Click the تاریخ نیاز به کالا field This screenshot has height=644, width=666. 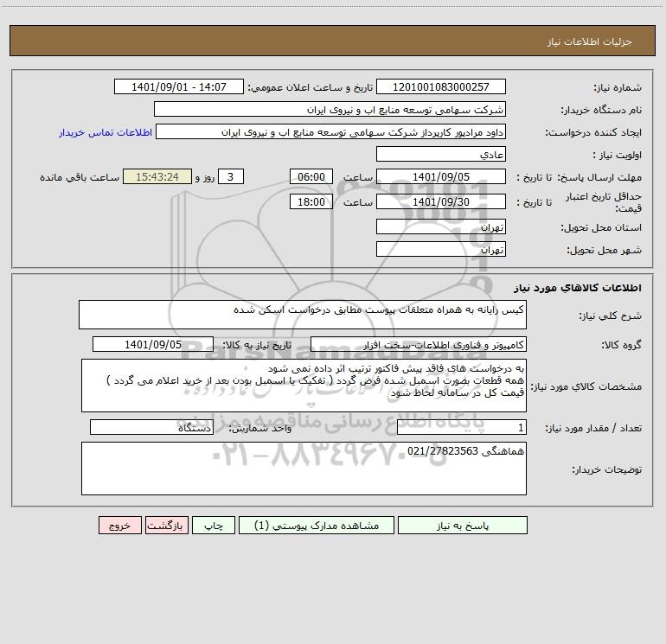(x=153, y=344)
